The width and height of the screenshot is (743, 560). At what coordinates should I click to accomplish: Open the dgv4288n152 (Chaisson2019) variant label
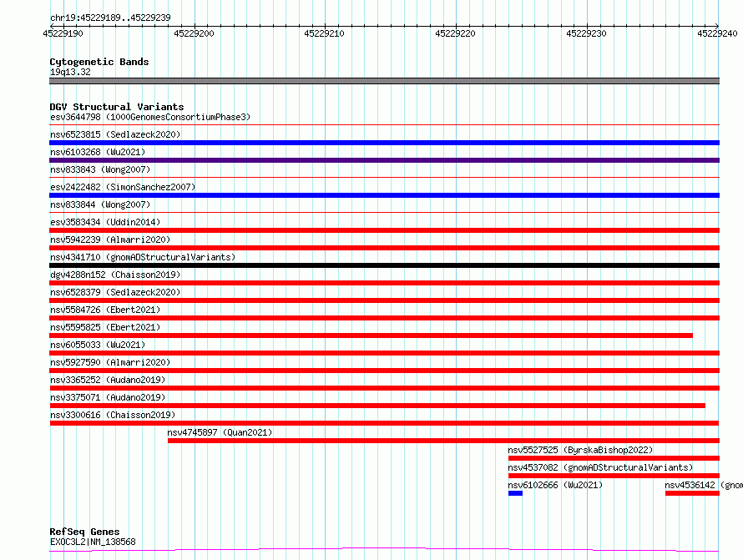[x=115, y=275]
